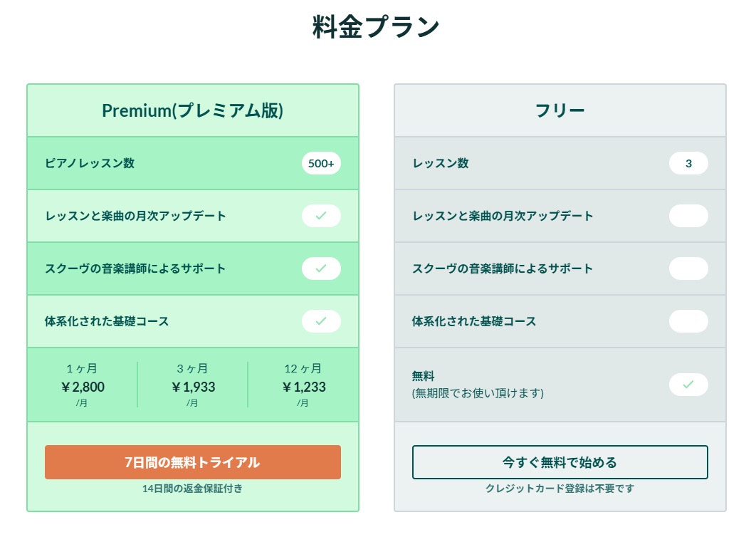This screenshot has width=756, height=537.
Task: Click the lesson count badge showing 3
Action: tap(688, 163)
